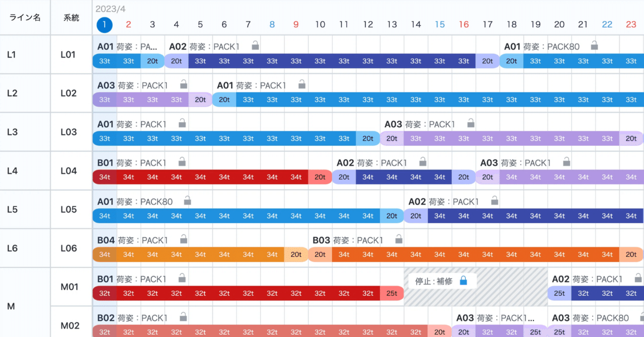Select highlighted day 1 in date header
The width and height of the screenshot is (644, 337).
click(105, 25)
